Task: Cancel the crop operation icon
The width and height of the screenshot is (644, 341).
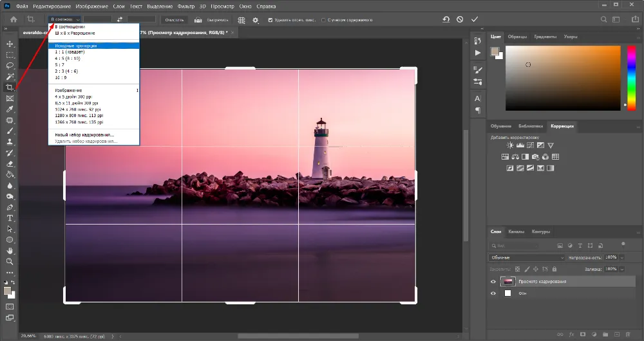Action: pos(460,20)
